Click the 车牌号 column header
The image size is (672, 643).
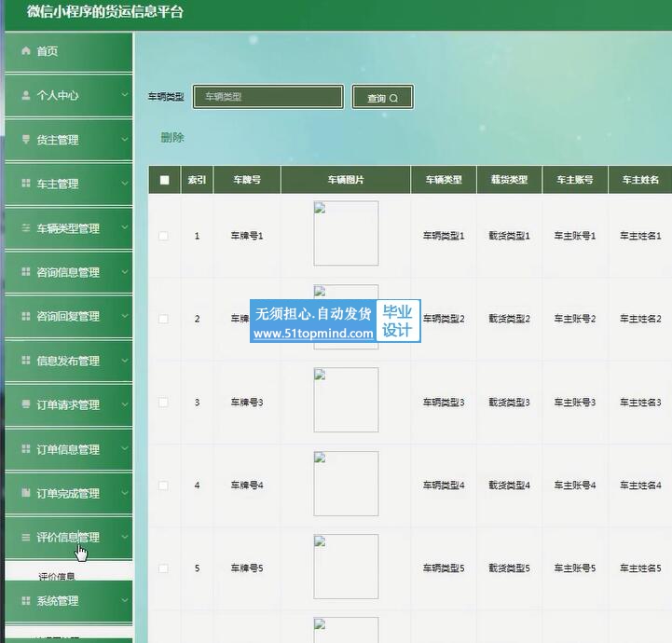click(247, 180)
